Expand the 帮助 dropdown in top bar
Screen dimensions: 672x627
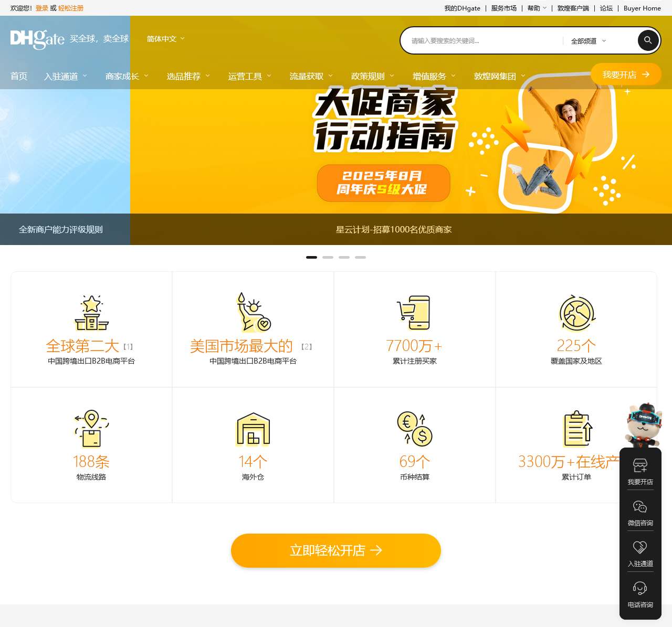click(537, 8)
